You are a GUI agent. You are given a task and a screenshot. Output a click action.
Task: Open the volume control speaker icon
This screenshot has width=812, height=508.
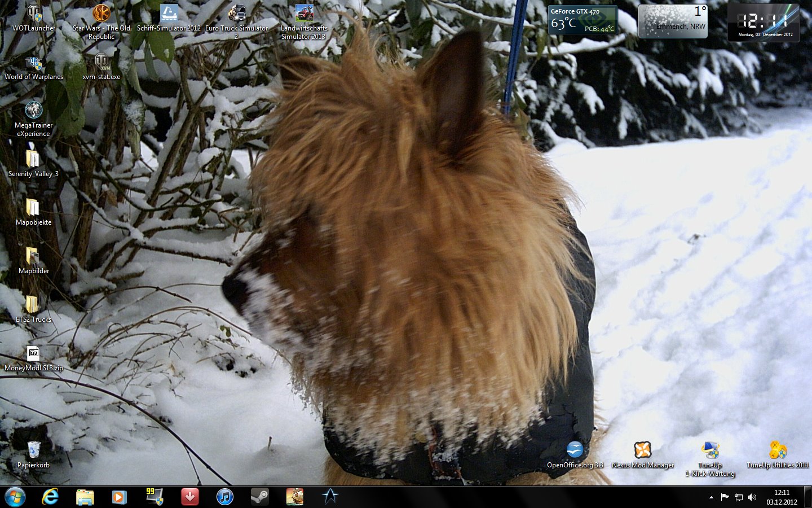pyautogui.click(x=752, y=497)
